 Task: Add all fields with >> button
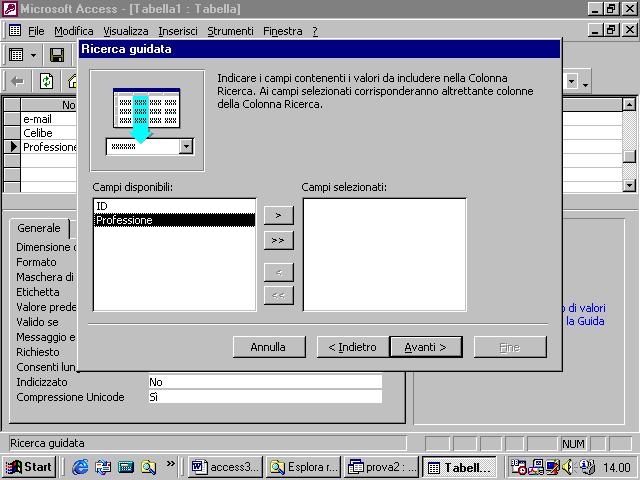[278, 240]
